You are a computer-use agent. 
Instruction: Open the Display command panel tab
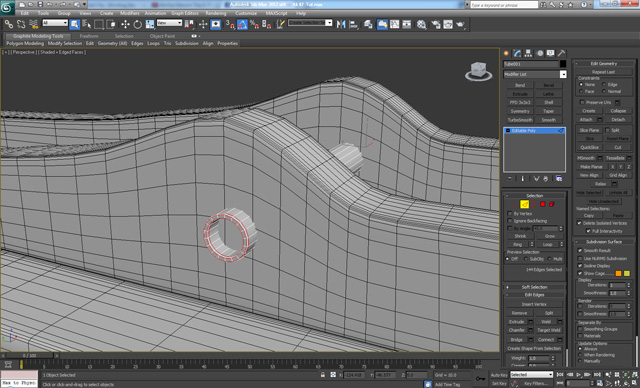coord(550,53)
